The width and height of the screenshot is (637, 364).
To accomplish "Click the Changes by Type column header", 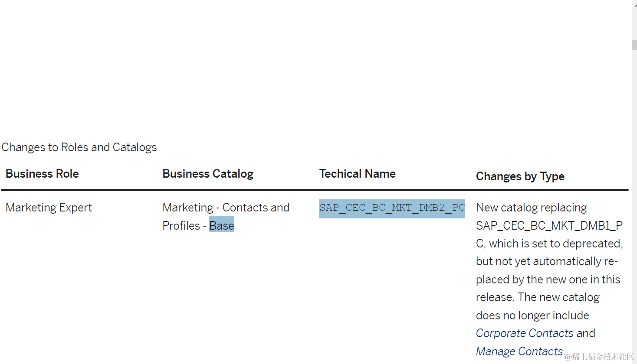I will point(520,176).
